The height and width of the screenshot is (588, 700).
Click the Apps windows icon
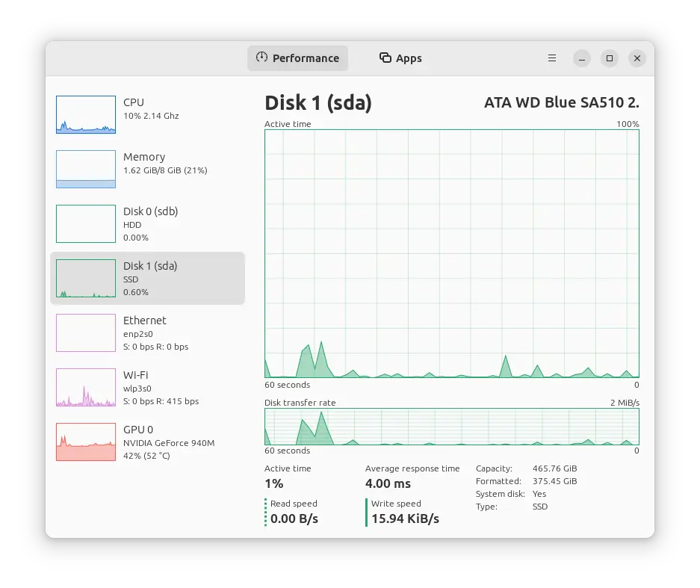385,58
